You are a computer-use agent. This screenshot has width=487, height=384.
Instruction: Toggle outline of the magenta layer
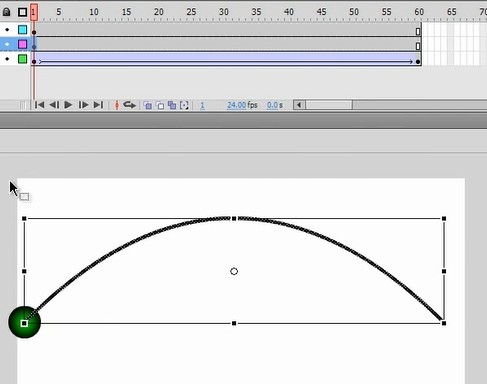(22, 44)
